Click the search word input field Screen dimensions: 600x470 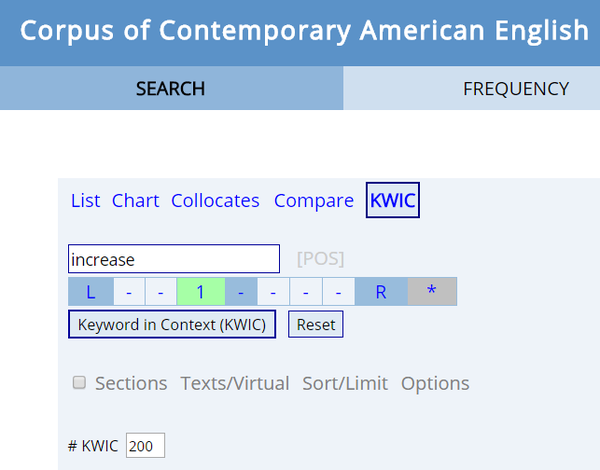[x=174, y=259]
